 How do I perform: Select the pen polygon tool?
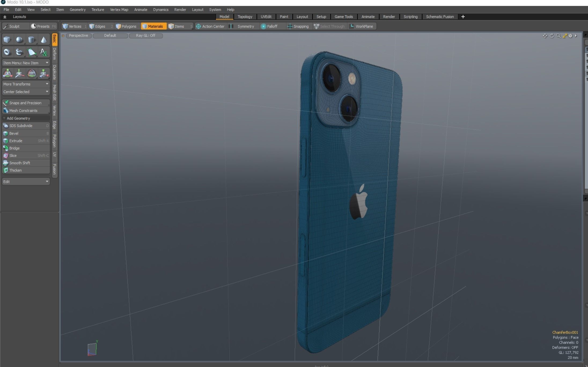tap(31, 52)
